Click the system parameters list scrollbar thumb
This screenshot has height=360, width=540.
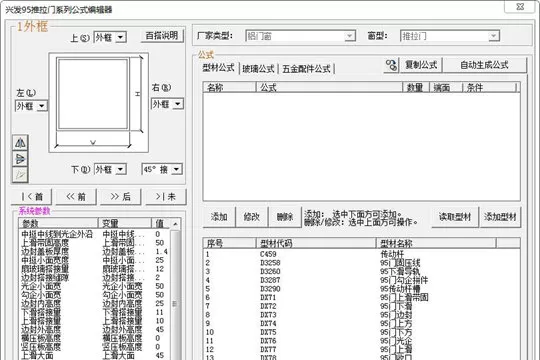[x=175, y=303]
